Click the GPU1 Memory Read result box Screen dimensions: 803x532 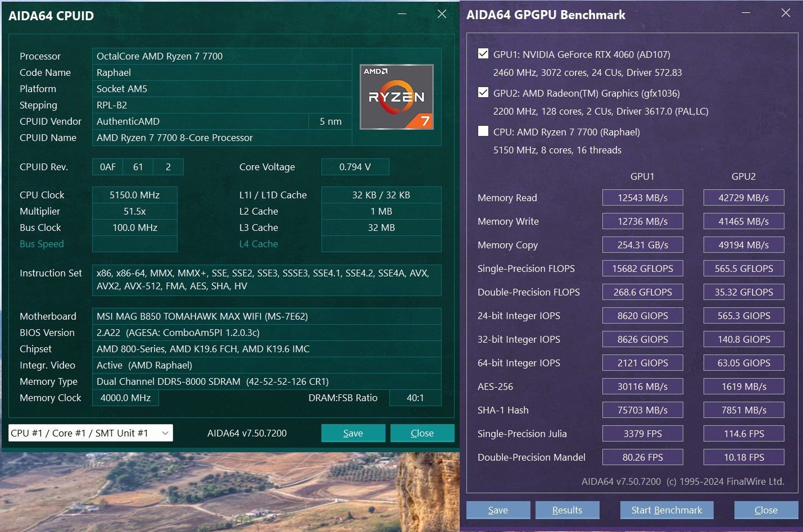click(x=642, y=198)
